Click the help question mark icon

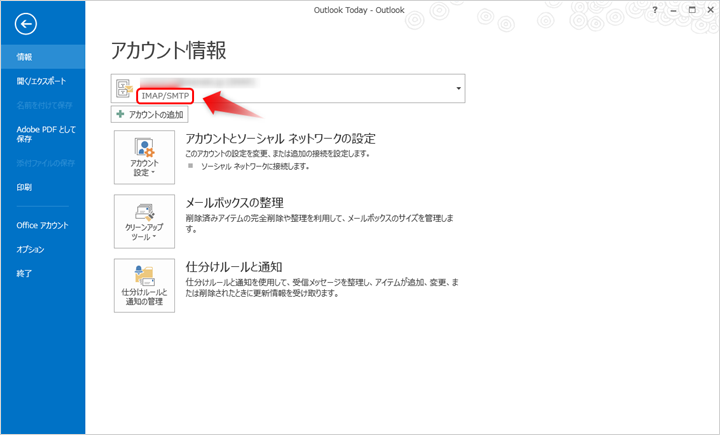coord(655,10)
